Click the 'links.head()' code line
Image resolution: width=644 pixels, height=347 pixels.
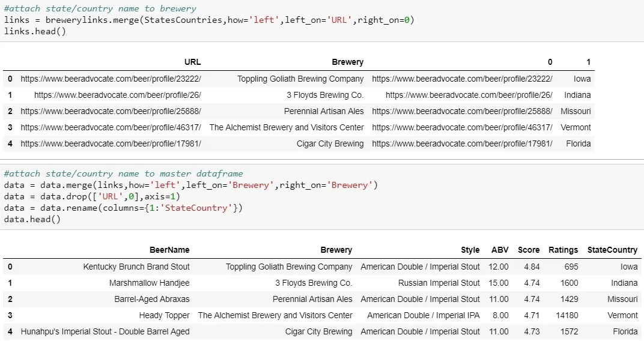click(35, 31)
